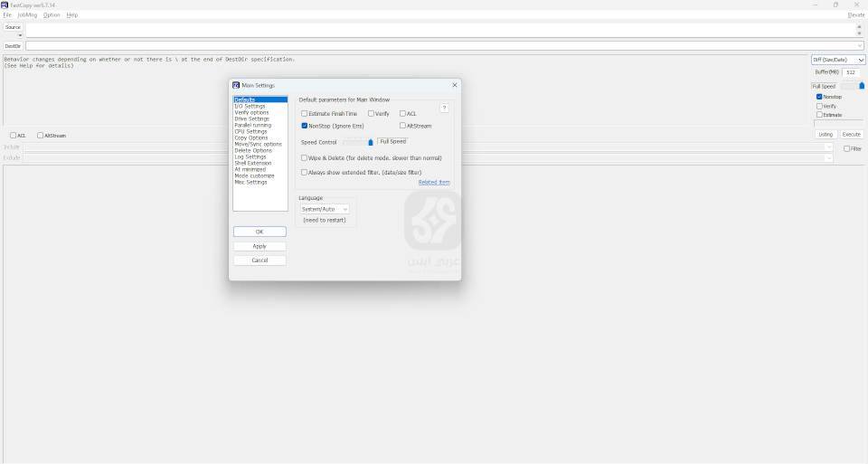Click into the Source path field

tap(440, 30)
